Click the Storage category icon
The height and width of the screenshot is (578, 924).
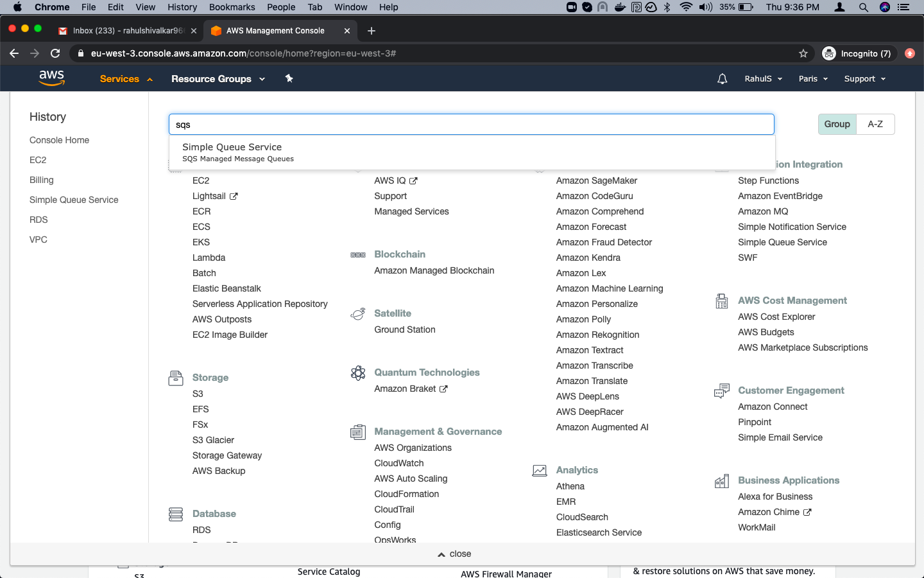coord(176,378)
